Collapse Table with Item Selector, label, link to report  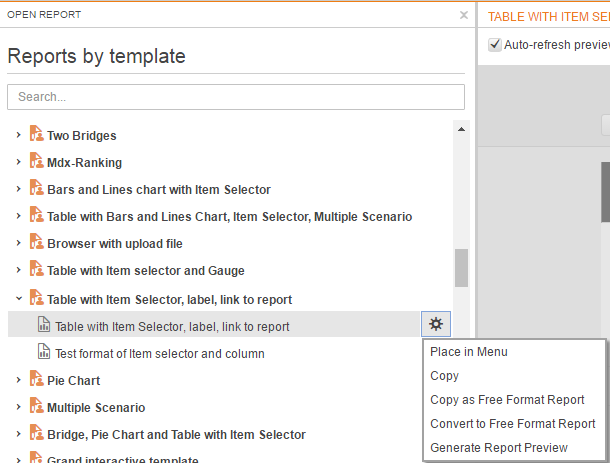(x=18, y=299)
